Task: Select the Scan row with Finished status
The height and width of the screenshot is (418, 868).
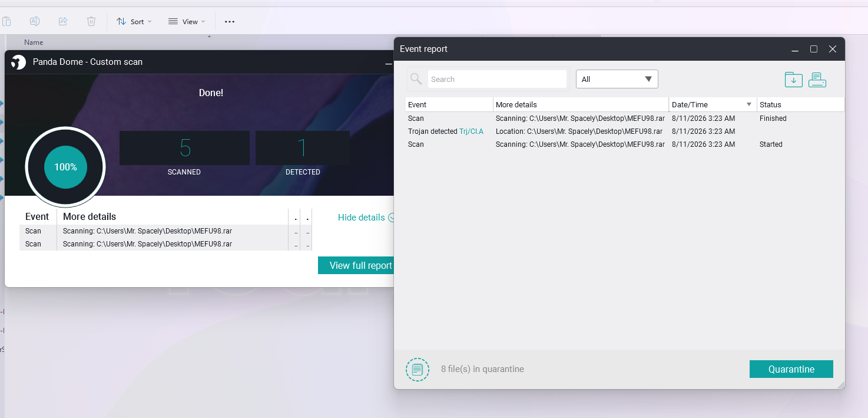Action: [x=625, y=119]
